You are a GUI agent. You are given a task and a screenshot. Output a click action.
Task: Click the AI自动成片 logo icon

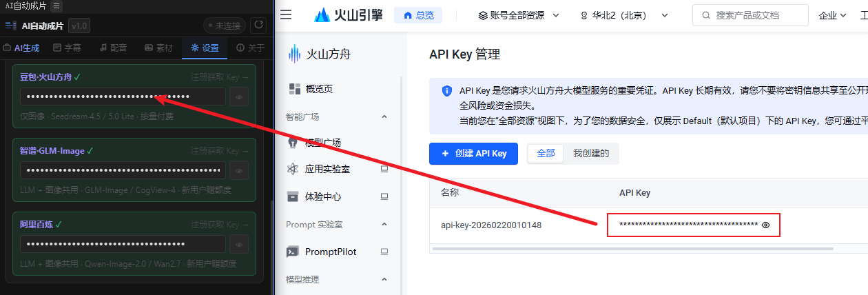click(10, 26)
